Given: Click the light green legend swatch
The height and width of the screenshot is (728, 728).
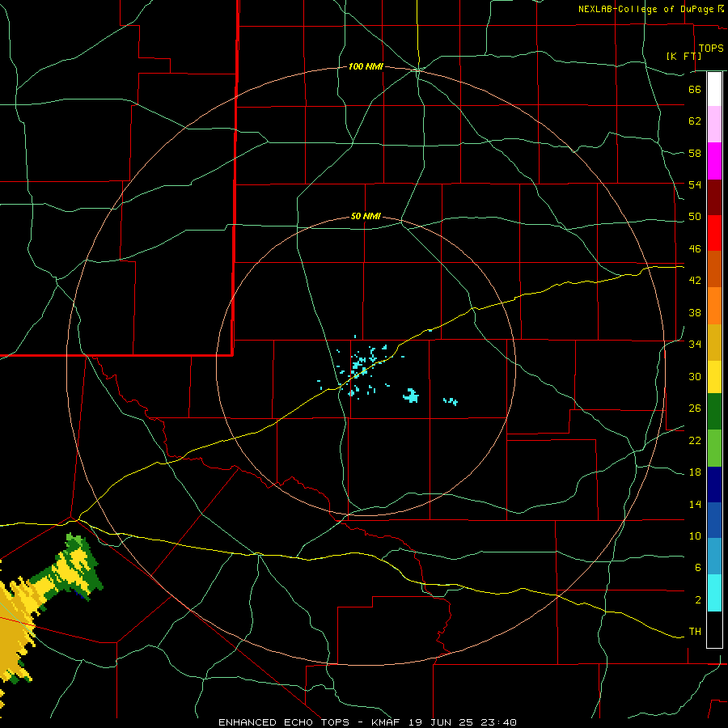Looking at the screenshot, I should 714,448.
